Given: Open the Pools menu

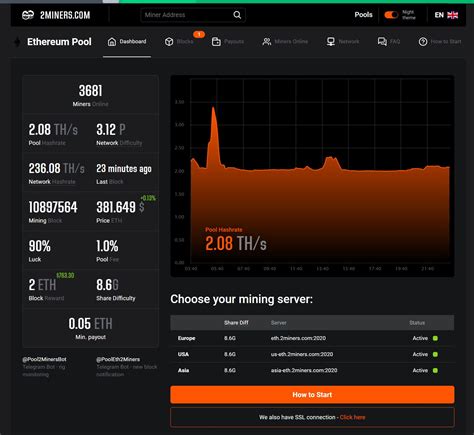Looking at the screenshot, I should point(363,15).
